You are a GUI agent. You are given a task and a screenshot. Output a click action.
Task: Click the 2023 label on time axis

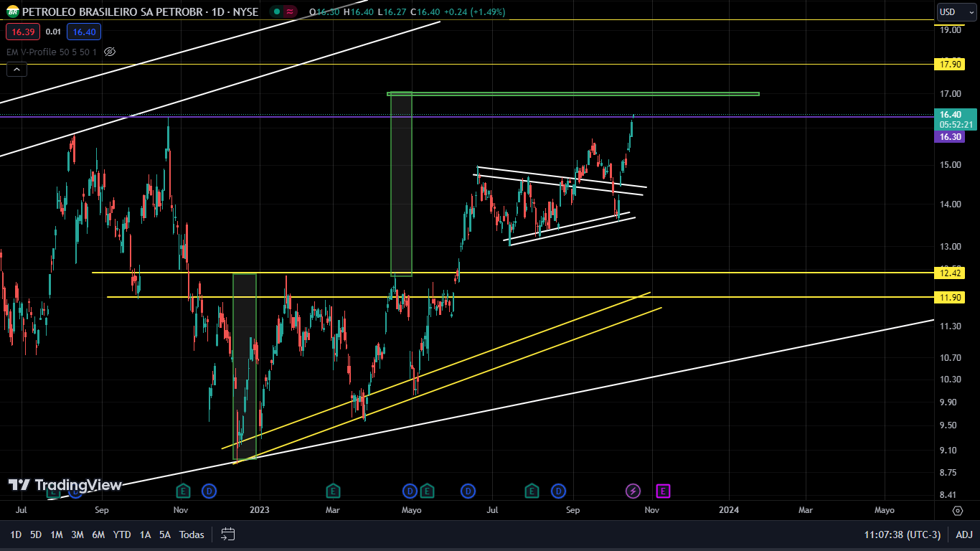(259, 511)
